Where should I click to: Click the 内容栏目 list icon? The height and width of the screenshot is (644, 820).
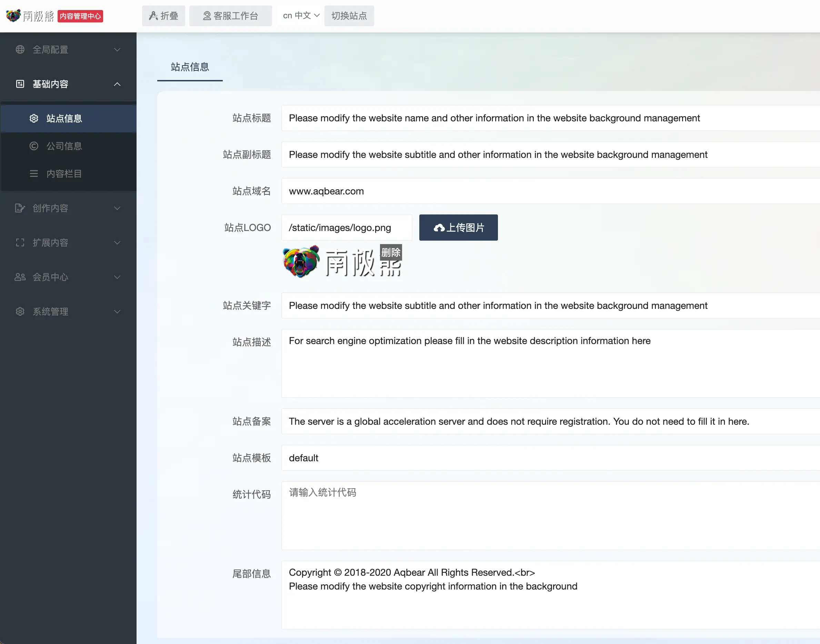(34, 173)
